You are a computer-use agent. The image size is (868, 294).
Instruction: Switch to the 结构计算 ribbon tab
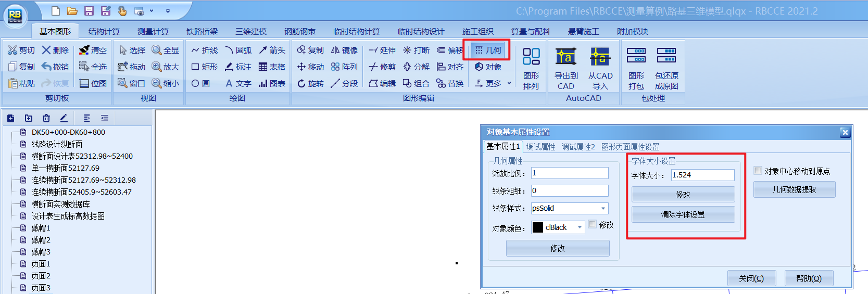pos(104,31)
